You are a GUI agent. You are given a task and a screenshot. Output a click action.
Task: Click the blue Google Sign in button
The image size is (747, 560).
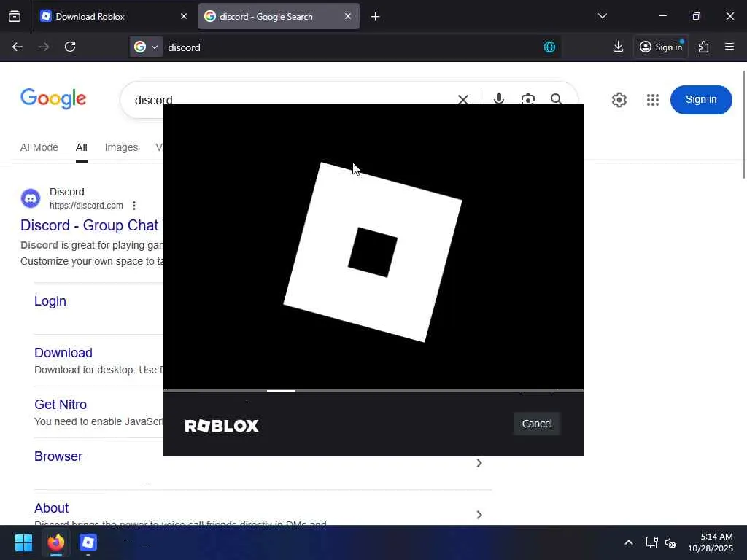point(701,99)
